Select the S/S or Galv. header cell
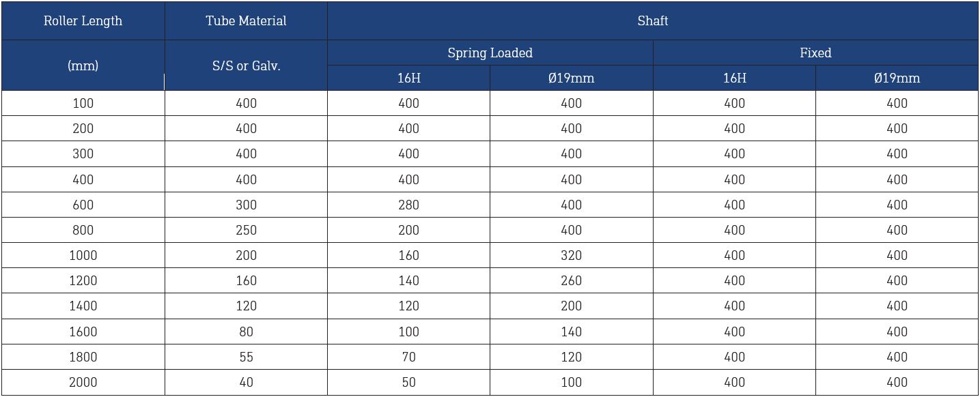Screen dimensions: 980x397 246,65
